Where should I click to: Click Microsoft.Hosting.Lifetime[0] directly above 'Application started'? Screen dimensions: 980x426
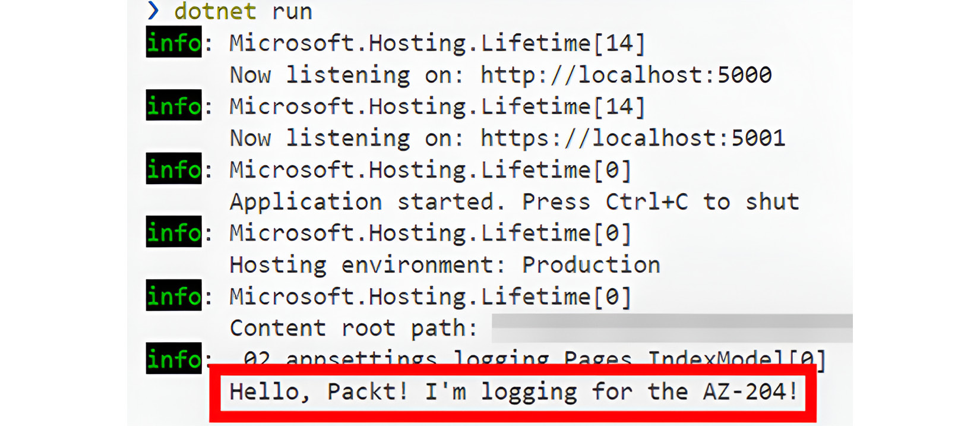(431, 171)
